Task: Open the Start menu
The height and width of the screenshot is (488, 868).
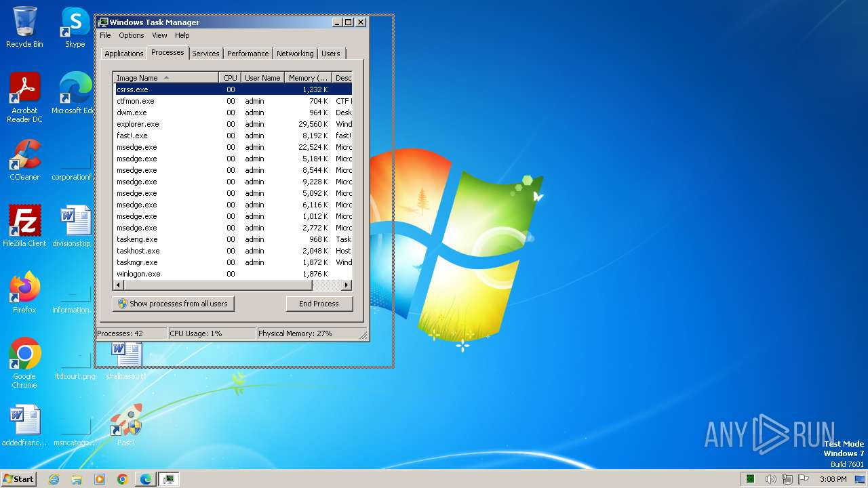Action: tap(19, 479)
